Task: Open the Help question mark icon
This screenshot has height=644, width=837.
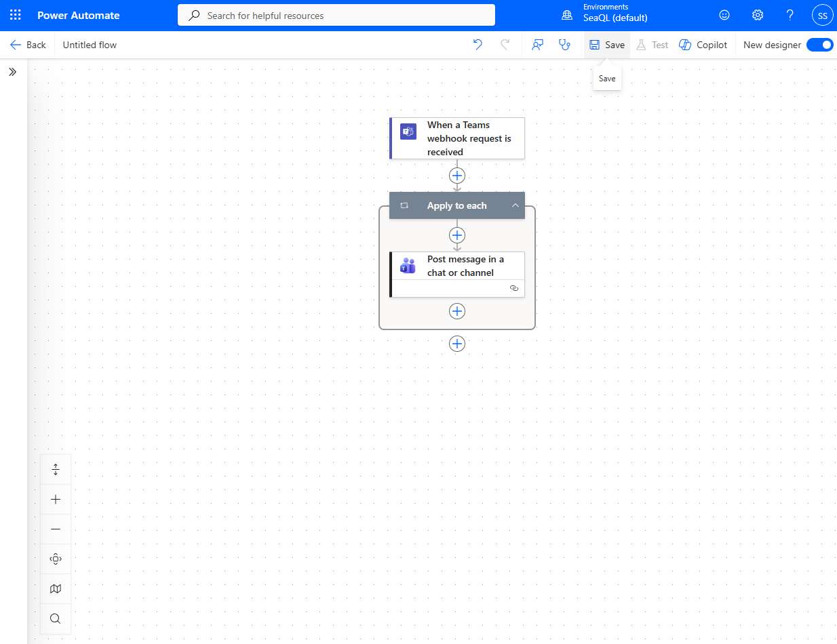Action: click(790, 15)
